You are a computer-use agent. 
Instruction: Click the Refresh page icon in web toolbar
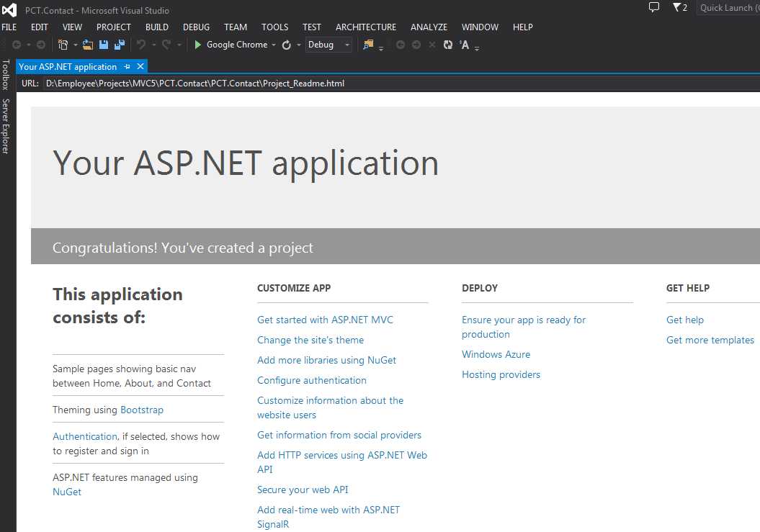click(x=448, y=45)
